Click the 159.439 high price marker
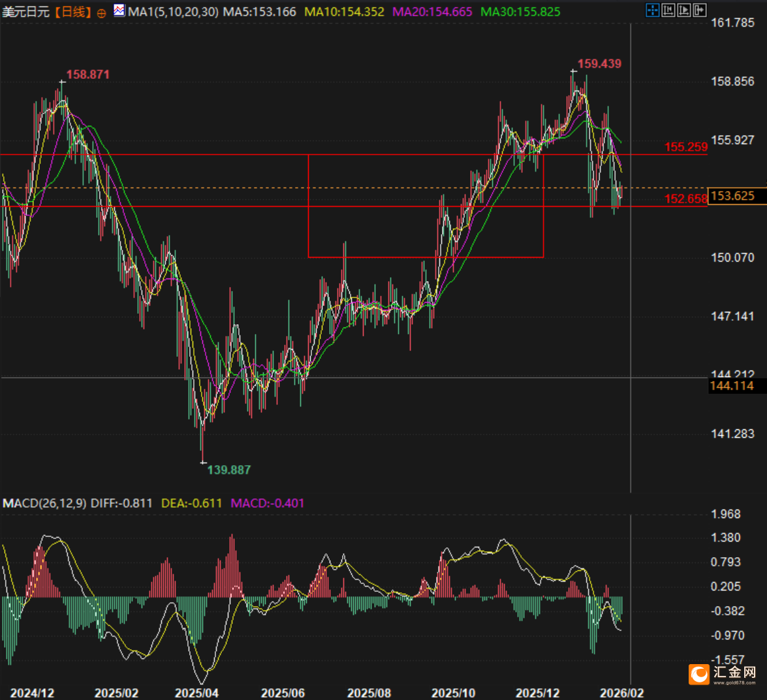The width and height of the screenshot is (767, 700). click(x=599, y=64)
